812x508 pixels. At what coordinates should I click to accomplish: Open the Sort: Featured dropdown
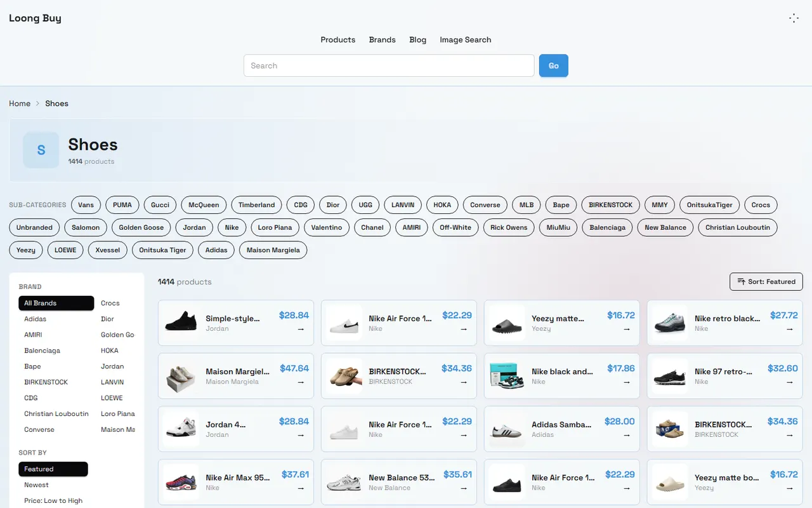pyautogui.click(x=766, y=281)
